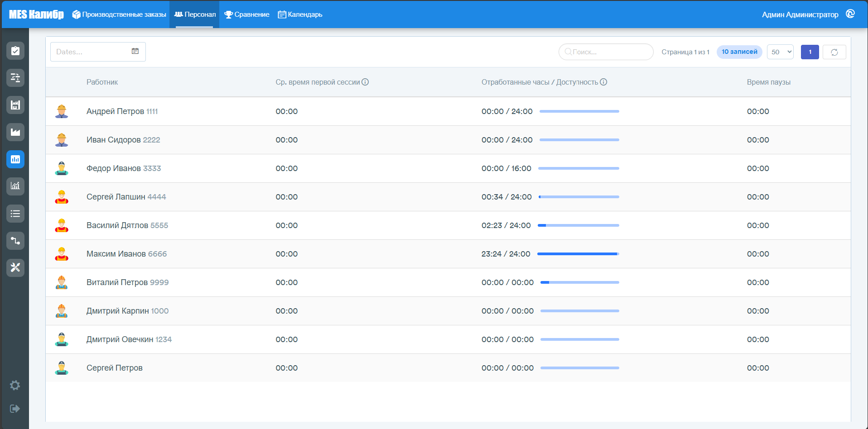Click the 23:24 / 24:00 hours value
The image size is (868, 429).
point(506,254)
